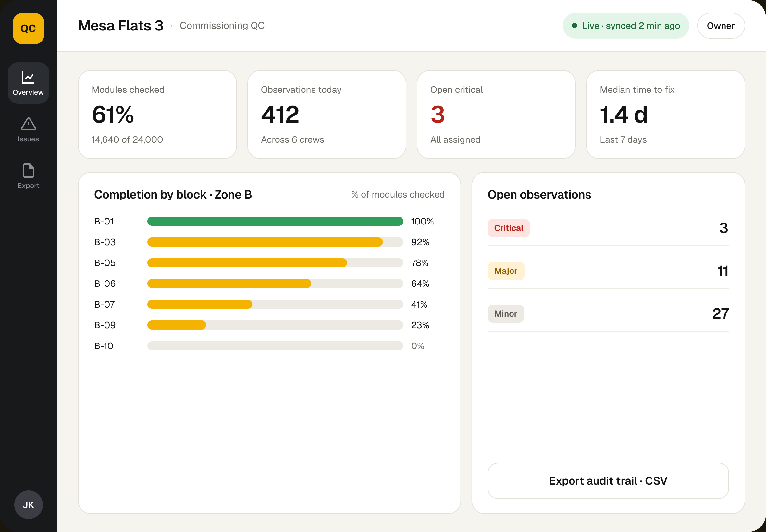
Task: Click the Major count of 11
Action: [723, 271]
